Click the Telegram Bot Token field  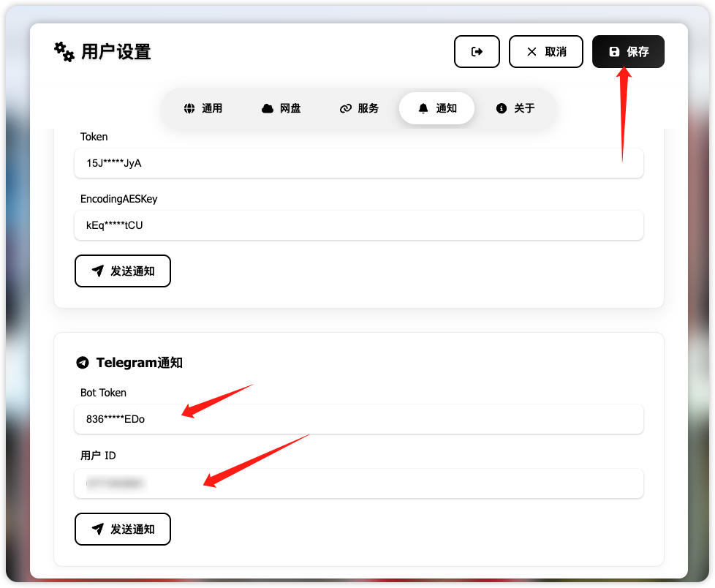[358, 419]
